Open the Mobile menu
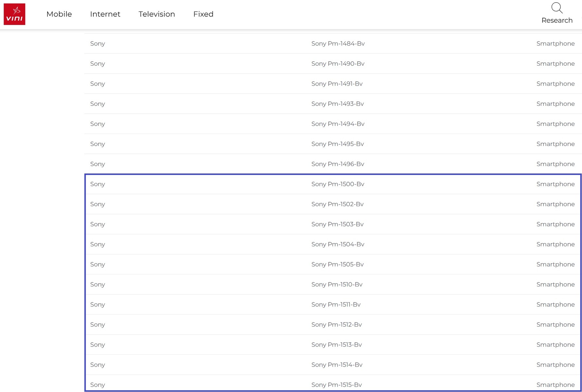Viewport: 582px width, 392px height. [x=59, y=14]
